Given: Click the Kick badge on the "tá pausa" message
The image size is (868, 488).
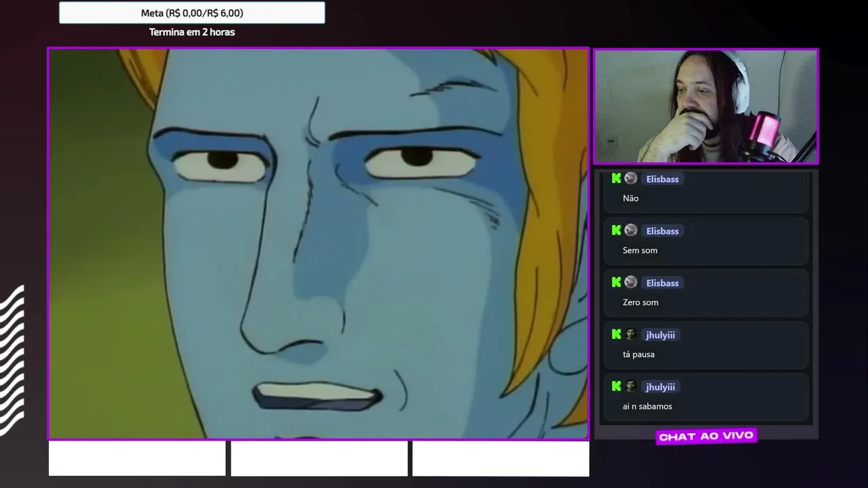Looking at the screenshot, I should point(616,334).
